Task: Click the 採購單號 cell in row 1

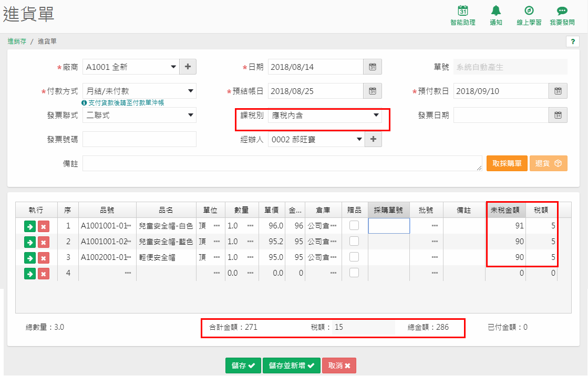Action: click(x=389, y=226)
